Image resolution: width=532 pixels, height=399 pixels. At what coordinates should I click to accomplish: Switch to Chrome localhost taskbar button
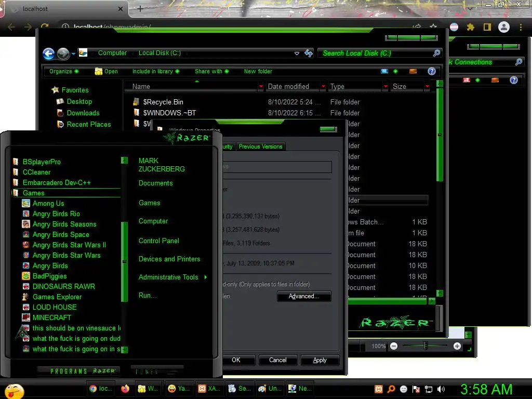point(101,389)
